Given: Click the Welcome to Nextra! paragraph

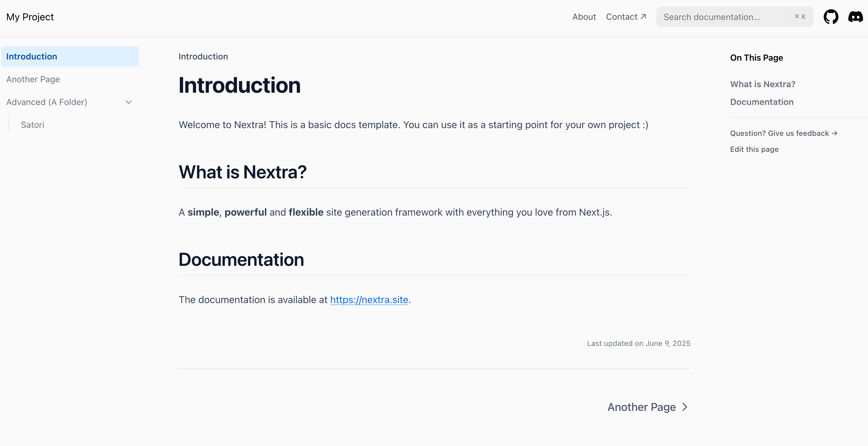Looking at the screenshot, I should (x=413, y=125).
